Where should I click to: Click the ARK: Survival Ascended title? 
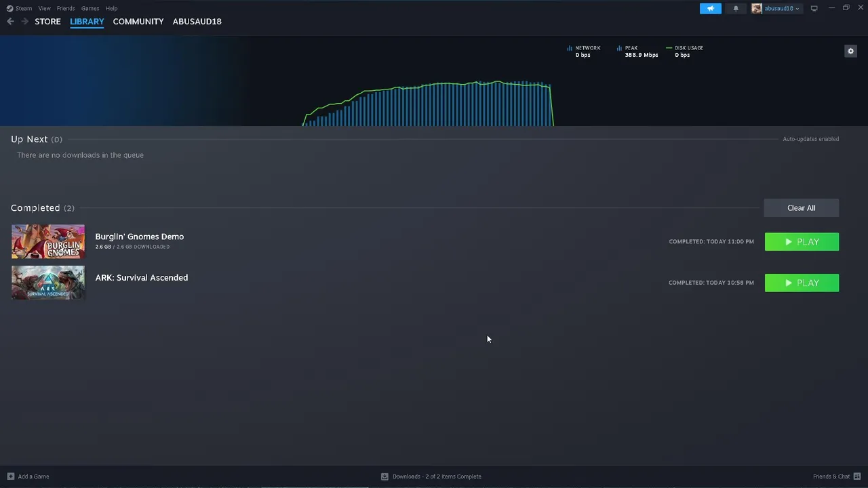[x=142, y=278]
